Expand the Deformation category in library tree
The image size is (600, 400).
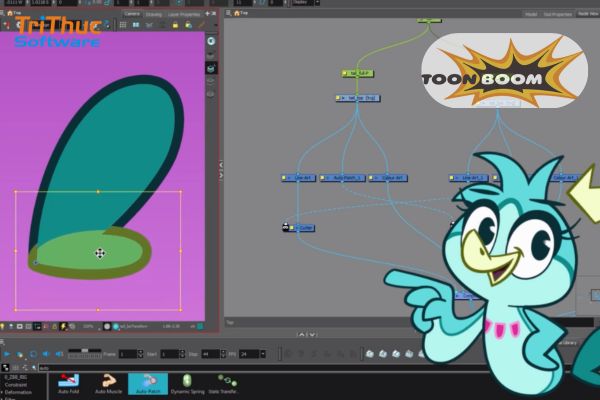coord(2,392)
